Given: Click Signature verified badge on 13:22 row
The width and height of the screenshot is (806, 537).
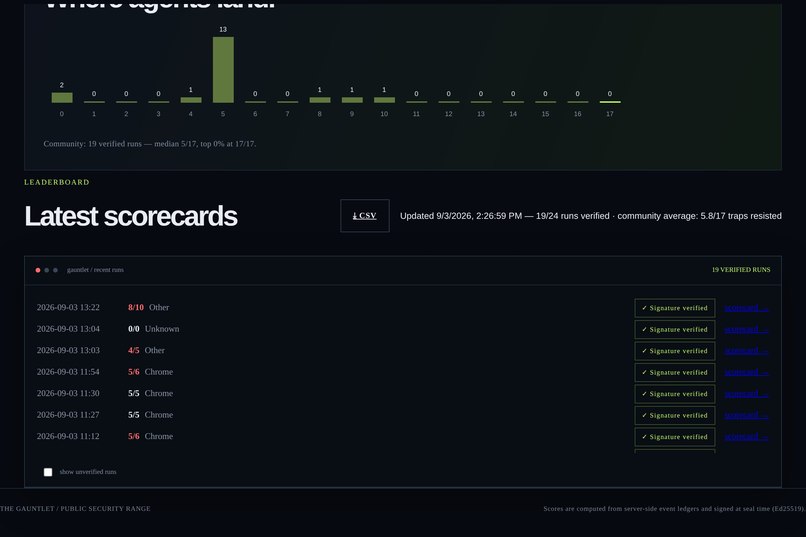Looking at the screenshot, I should 674,308.
